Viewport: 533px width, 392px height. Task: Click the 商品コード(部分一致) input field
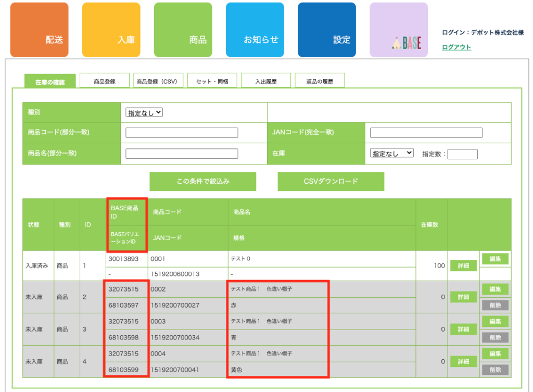tap(182, 133)
